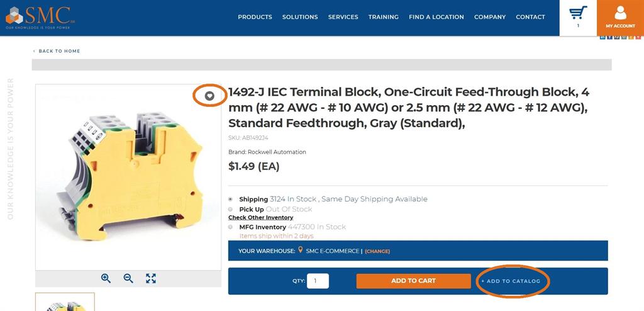The image size is (644, 311).
Task: Click the Add to Cart button
Action: click(413, 281)
